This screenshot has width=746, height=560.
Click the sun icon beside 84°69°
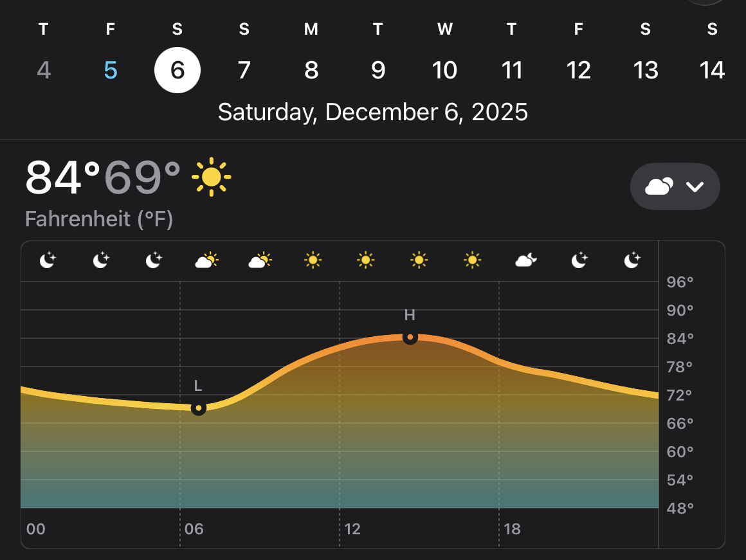point(212,176)
